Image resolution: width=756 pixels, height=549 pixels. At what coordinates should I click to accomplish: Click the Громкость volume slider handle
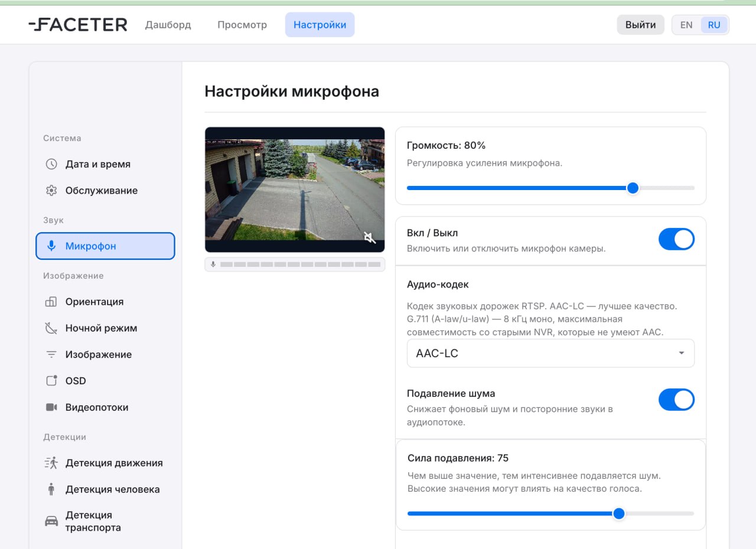(633, 188)
